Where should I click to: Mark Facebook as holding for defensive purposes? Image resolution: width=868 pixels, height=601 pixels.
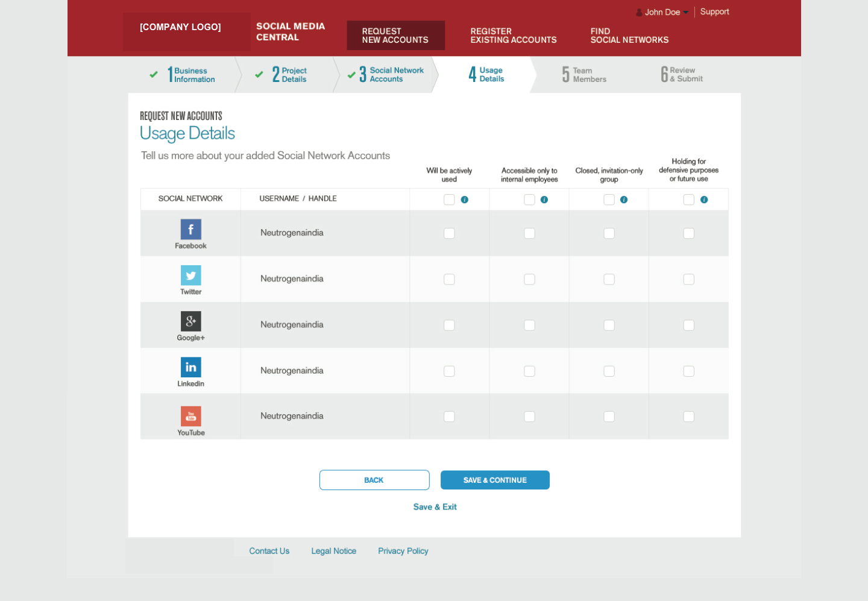(688, 233)
